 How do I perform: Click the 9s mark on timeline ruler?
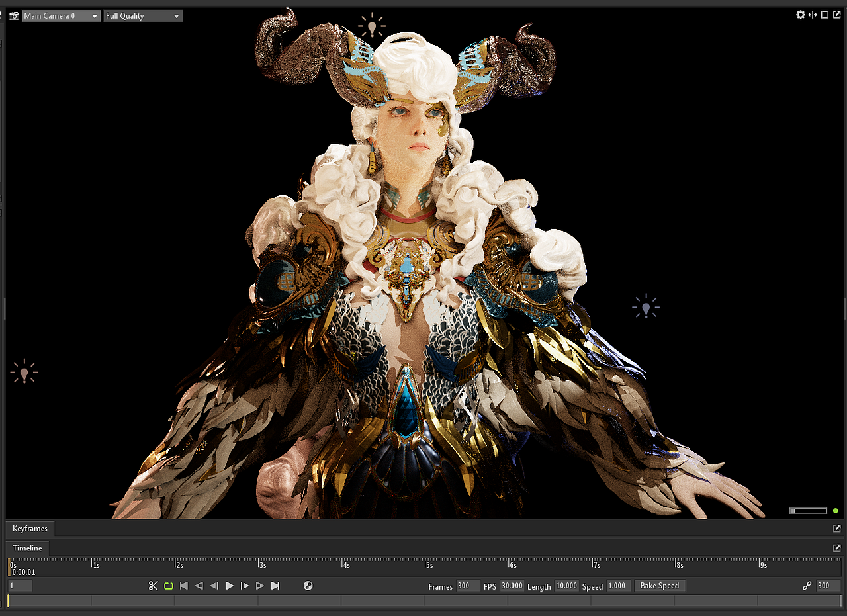pos(762,565)
